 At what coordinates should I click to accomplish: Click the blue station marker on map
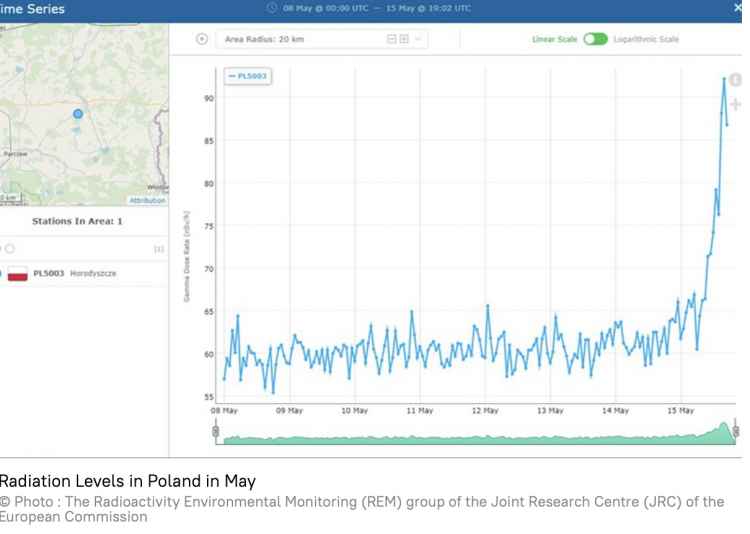point(78,114)
